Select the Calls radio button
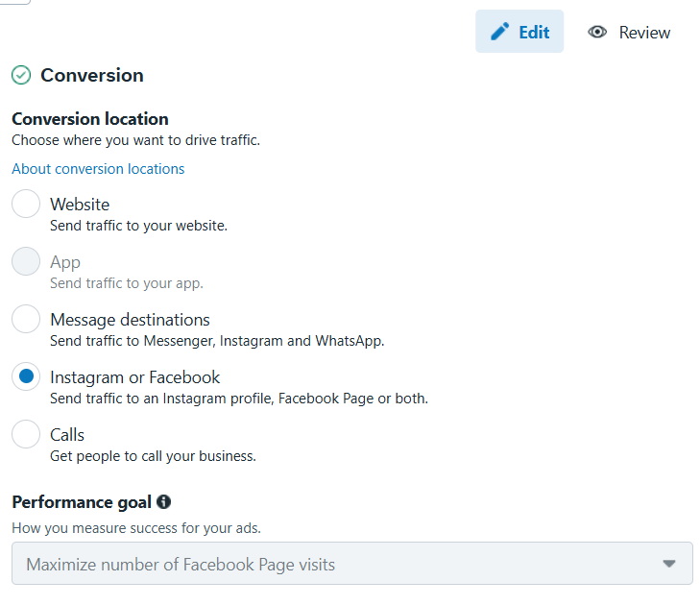 click(26, 434)
